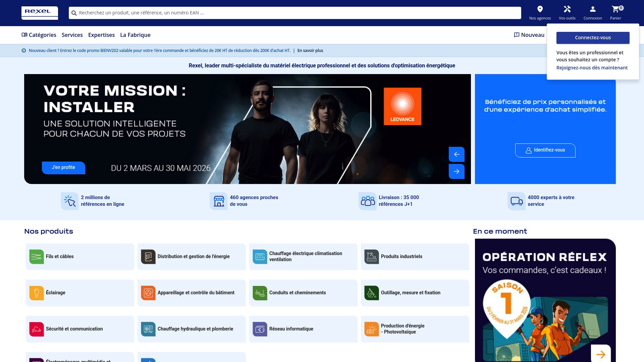Click the 'En ce moment' heading
This screenshot has width=644, height=362.
coord(500,231)
